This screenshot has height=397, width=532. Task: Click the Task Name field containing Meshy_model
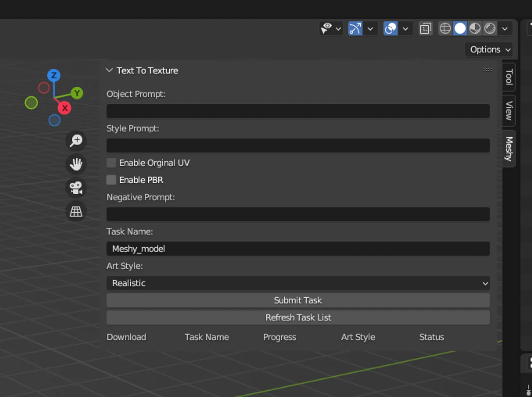tap(298, 249)
